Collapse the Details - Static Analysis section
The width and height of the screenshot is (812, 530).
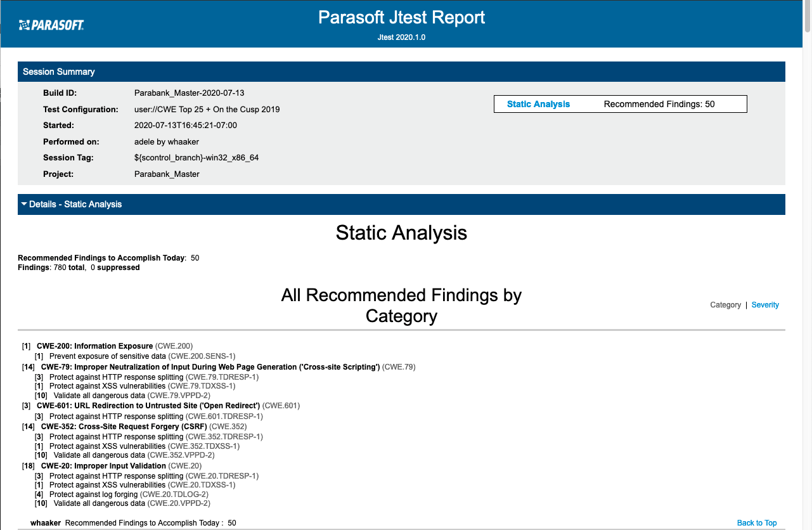[71, 204]
